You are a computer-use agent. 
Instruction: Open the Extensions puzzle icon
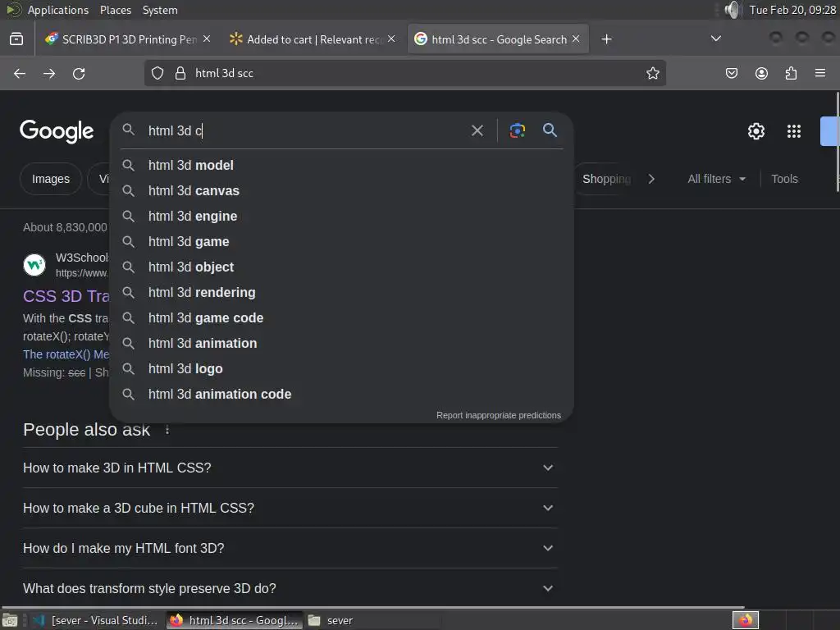(x=792, y=73)
